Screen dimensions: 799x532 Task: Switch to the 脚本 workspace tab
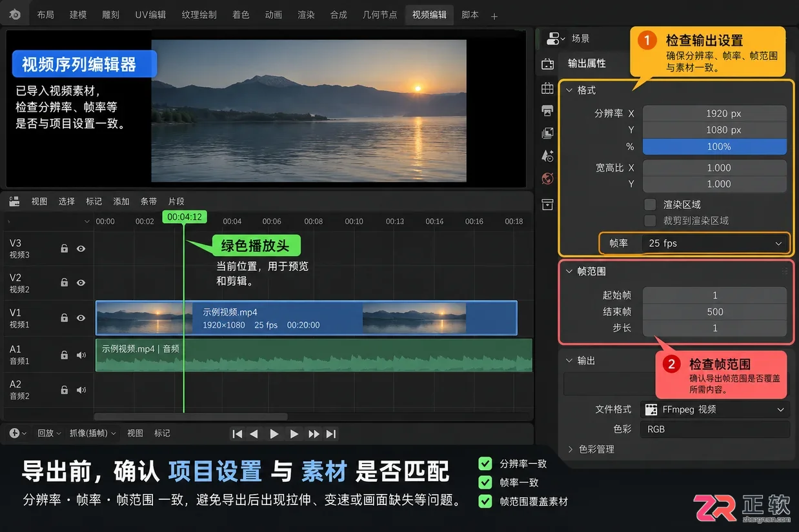[x=470, y=14]
